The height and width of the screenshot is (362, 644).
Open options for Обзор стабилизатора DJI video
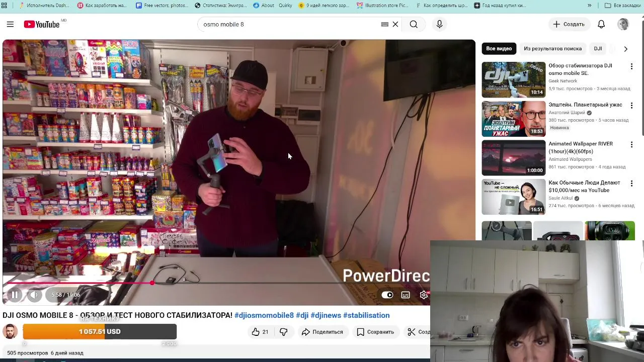[x=631, y=66]
